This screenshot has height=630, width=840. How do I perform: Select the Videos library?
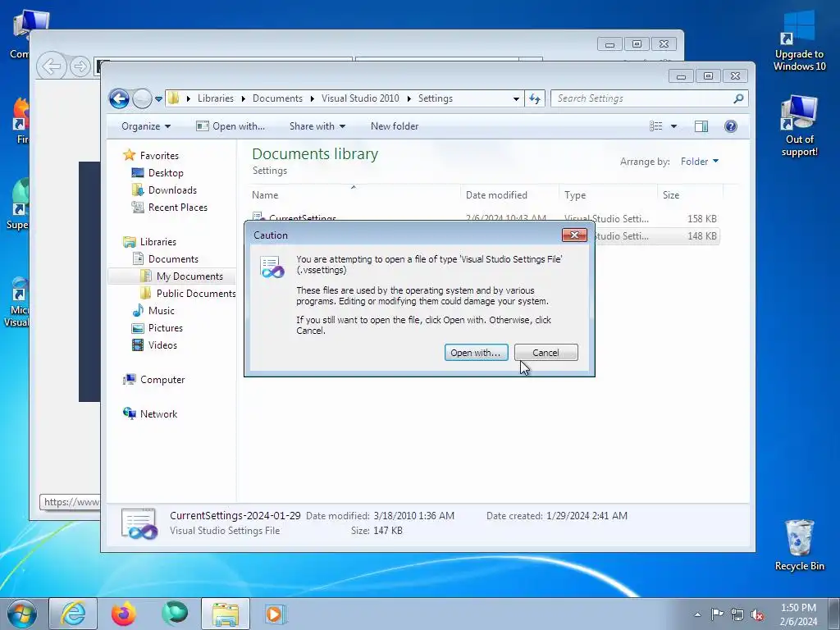click(162, 345)
